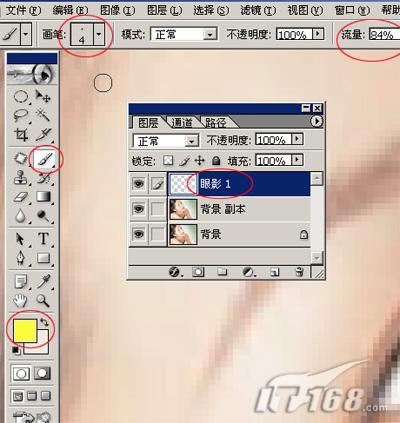The height and width of the screenshot is (423, 400).
Task: Switch to Standard editing mode
Action: point(21,374)
